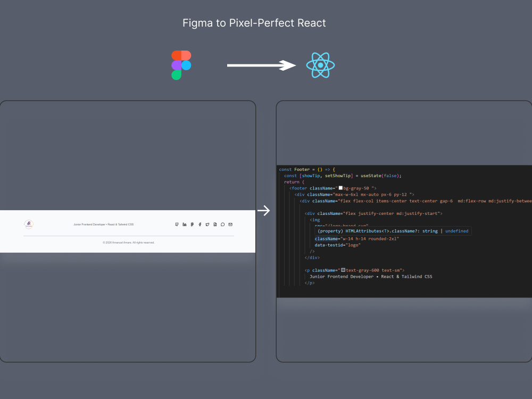Open the GitHub icon in footer
The image size is (532, 399).
pos(177,225)
